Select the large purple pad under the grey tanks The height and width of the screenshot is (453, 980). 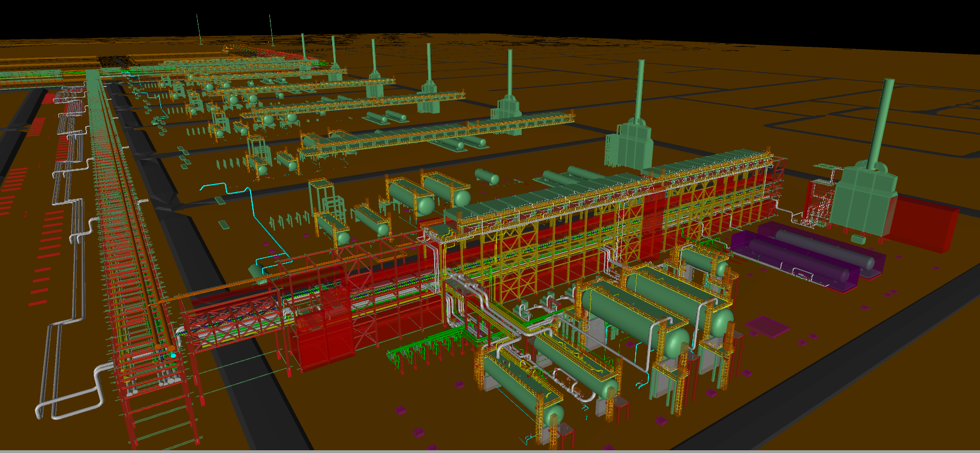click(x=808, y=258)
